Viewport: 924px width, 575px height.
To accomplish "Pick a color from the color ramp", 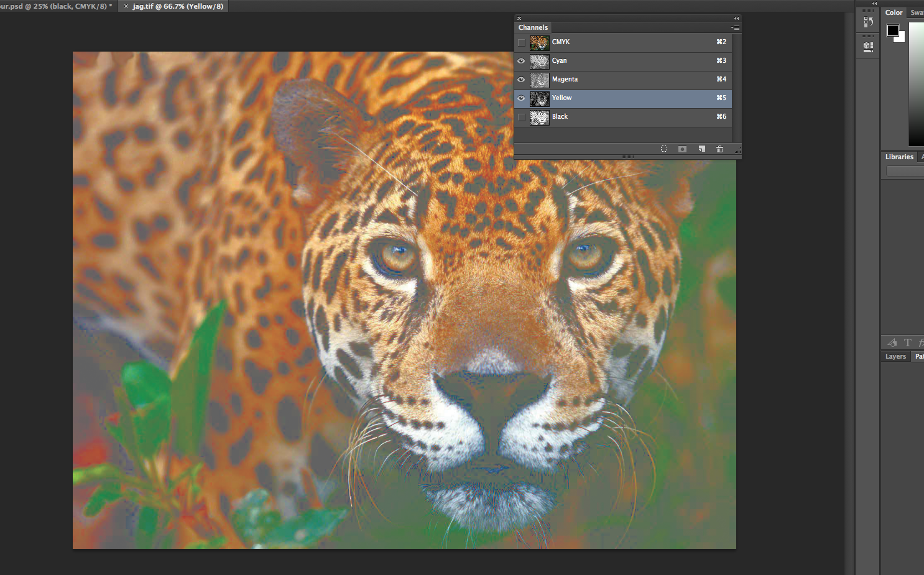I will (916, 84).
